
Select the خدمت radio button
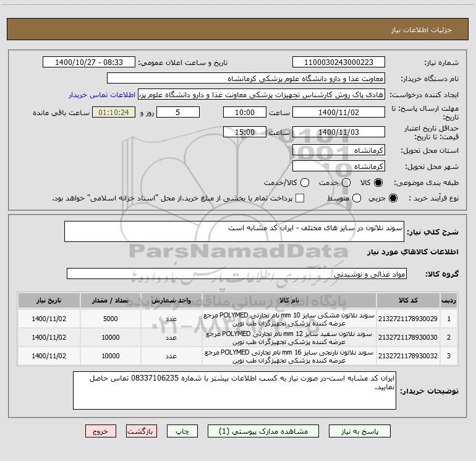(x=346, y=183)
